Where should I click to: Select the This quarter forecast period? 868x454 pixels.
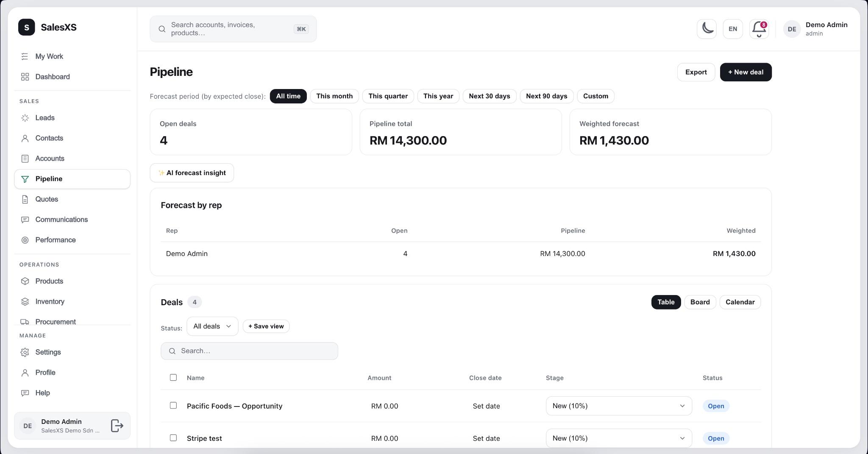pos(388,96)
